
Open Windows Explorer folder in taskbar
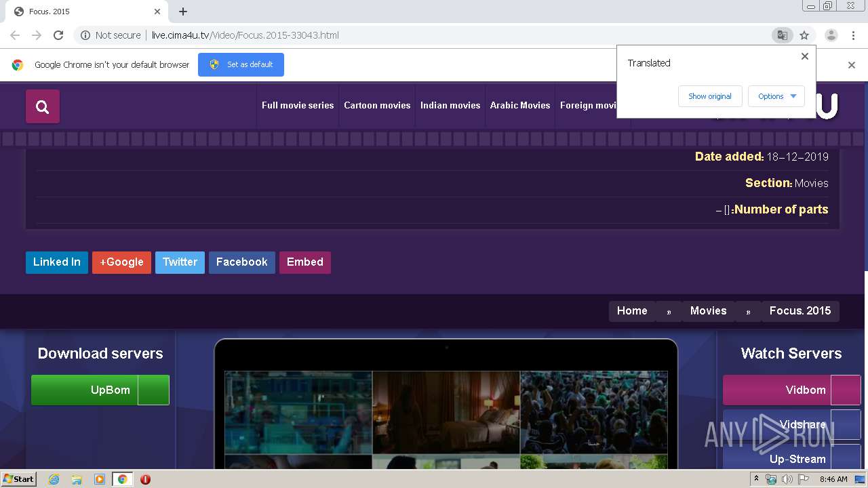click(x=77, y=479)
